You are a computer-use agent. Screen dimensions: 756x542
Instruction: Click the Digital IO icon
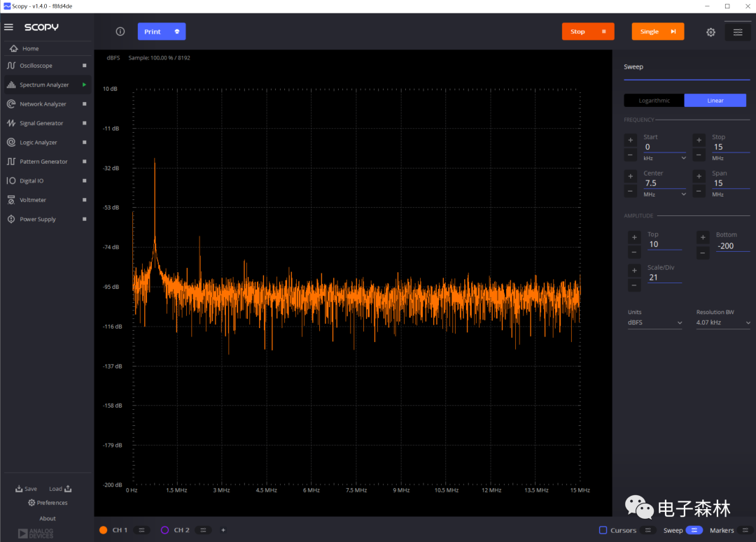[x=11, y=180]
